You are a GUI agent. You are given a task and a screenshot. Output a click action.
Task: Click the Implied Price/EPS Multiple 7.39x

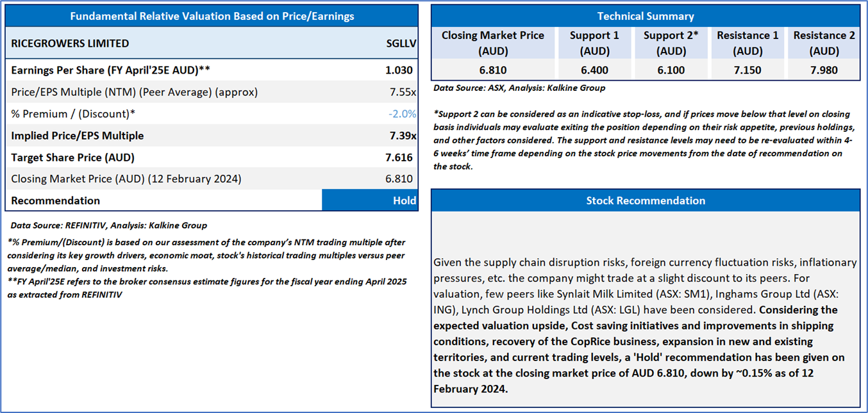coord(402,136)
